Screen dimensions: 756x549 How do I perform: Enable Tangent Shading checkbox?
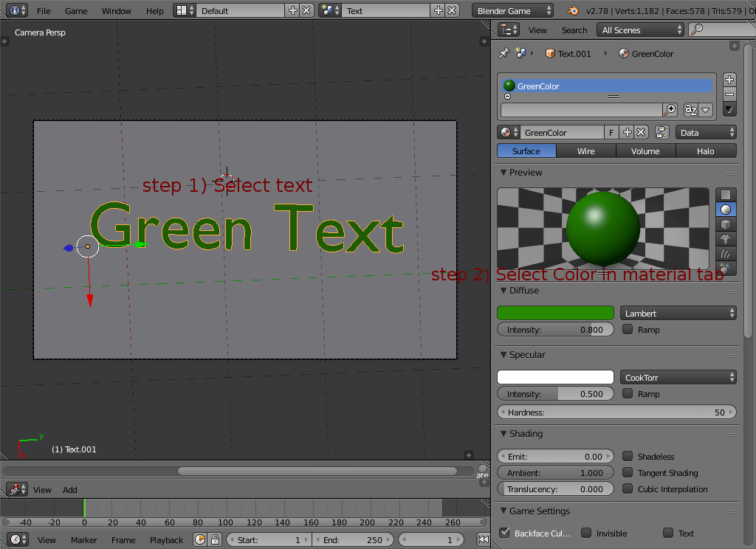pos(628,472)
